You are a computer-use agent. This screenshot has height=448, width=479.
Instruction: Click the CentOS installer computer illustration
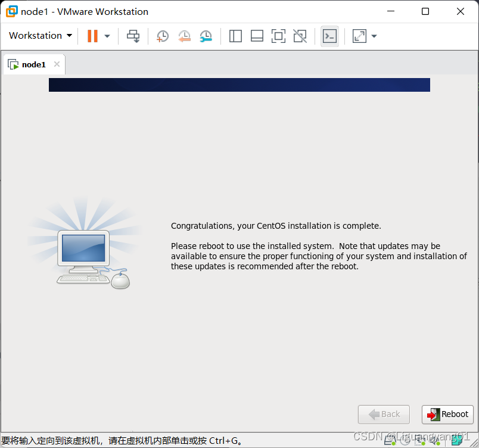85,244
